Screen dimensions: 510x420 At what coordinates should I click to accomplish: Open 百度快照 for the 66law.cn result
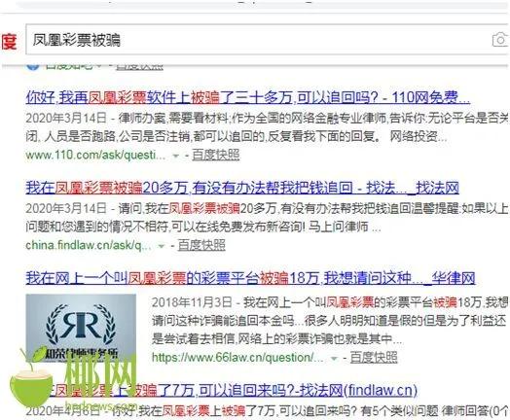(374, 358)
